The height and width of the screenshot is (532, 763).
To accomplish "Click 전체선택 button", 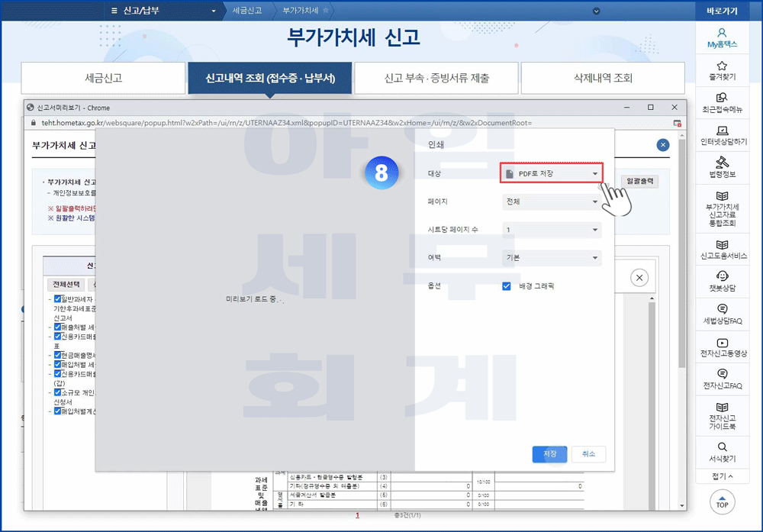I will 66,284.
